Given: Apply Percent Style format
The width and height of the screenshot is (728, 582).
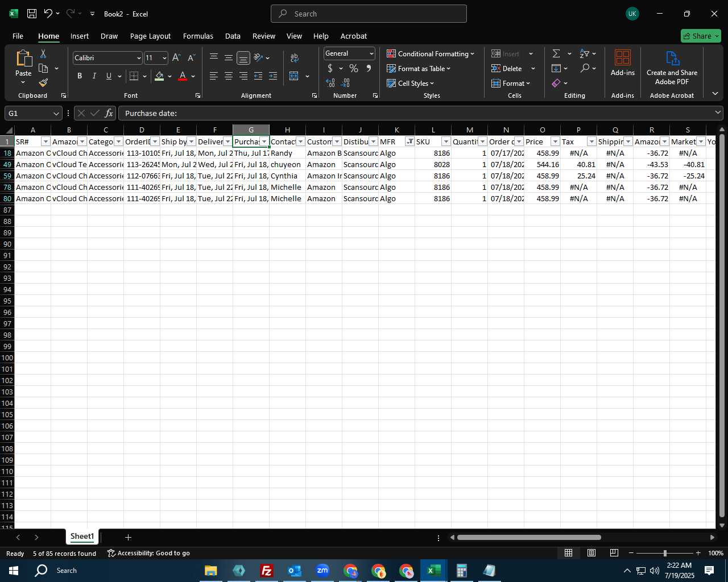Looking at the screenshot, I should (354, 68).
